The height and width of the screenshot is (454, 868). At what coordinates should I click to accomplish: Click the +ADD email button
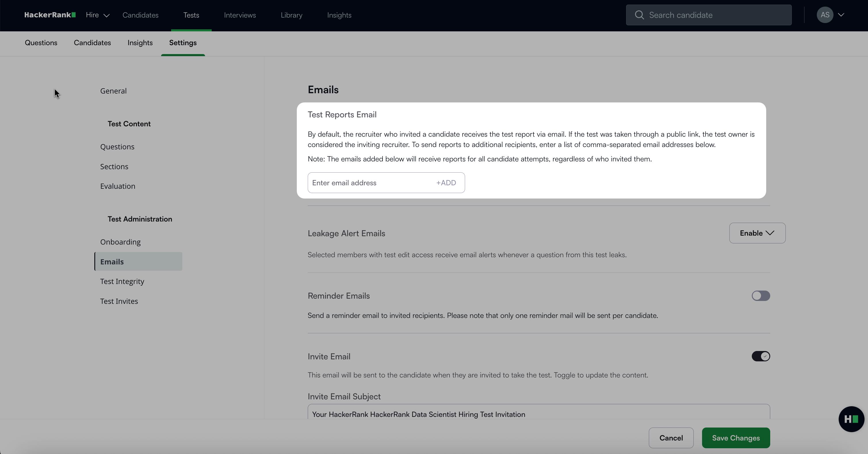coord(446,183)
